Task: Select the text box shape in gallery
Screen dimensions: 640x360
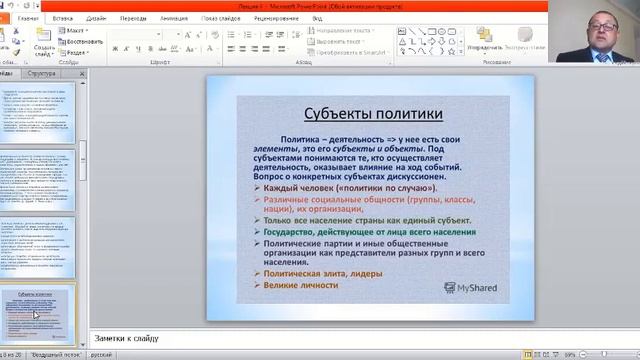Action: click(402, 31)
